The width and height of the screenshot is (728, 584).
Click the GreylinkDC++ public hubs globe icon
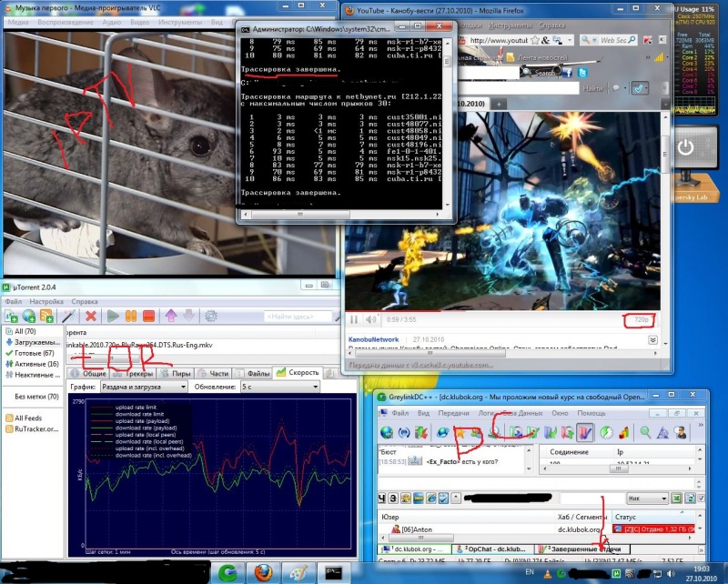[387, 433]
